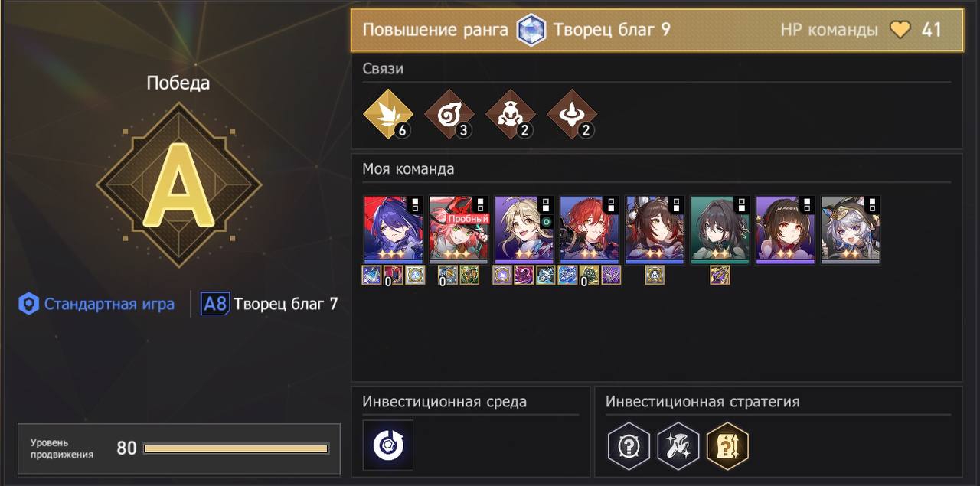The width and height of the screenshot is (980, 486).
Task: Open the character portrait labeled Пробный
Action: click(459, 230)
